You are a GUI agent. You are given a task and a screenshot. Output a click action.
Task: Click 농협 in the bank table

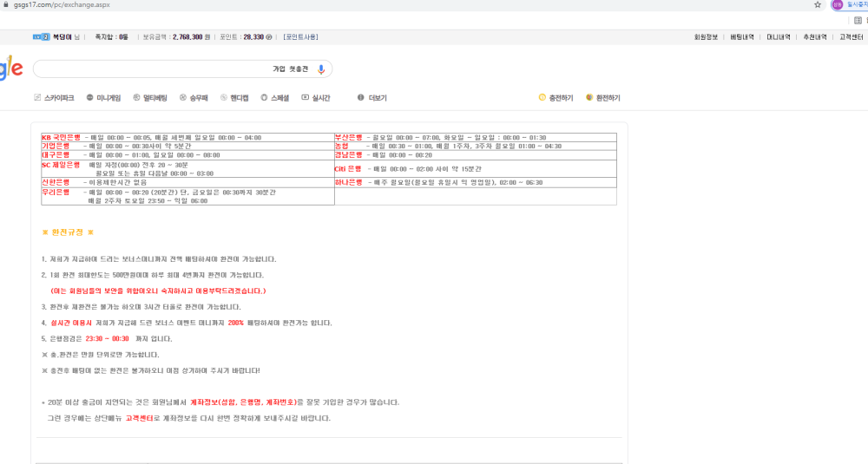click(341, 146)
